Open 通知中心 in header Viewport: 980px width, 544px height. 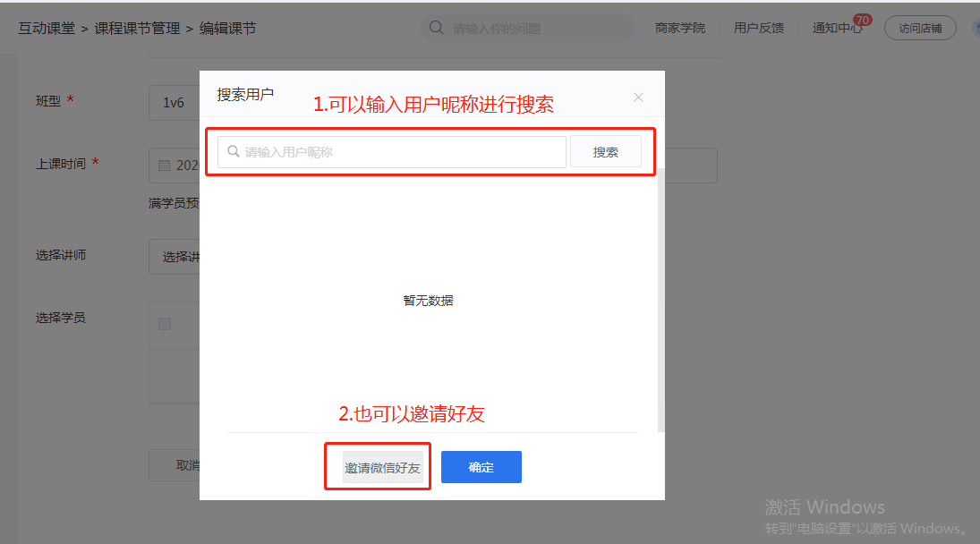coord(838,28)
